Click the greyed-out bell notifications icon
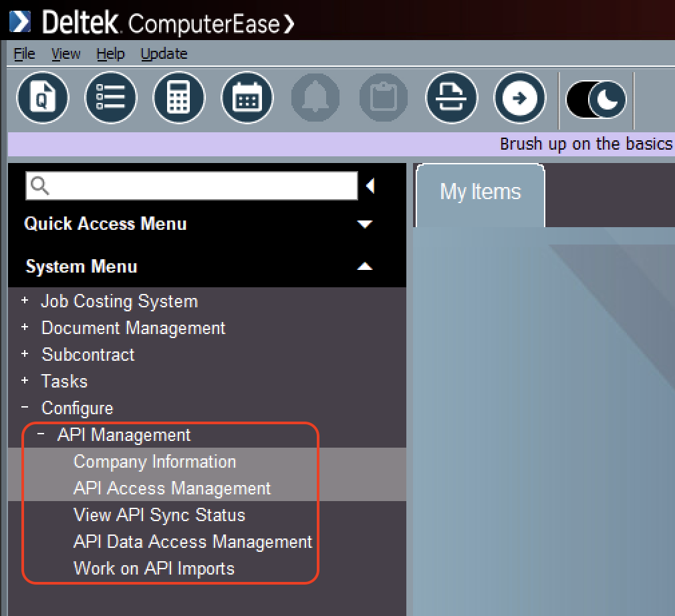The height and width of the screenshot is (616, 675). tap(315, 98)
